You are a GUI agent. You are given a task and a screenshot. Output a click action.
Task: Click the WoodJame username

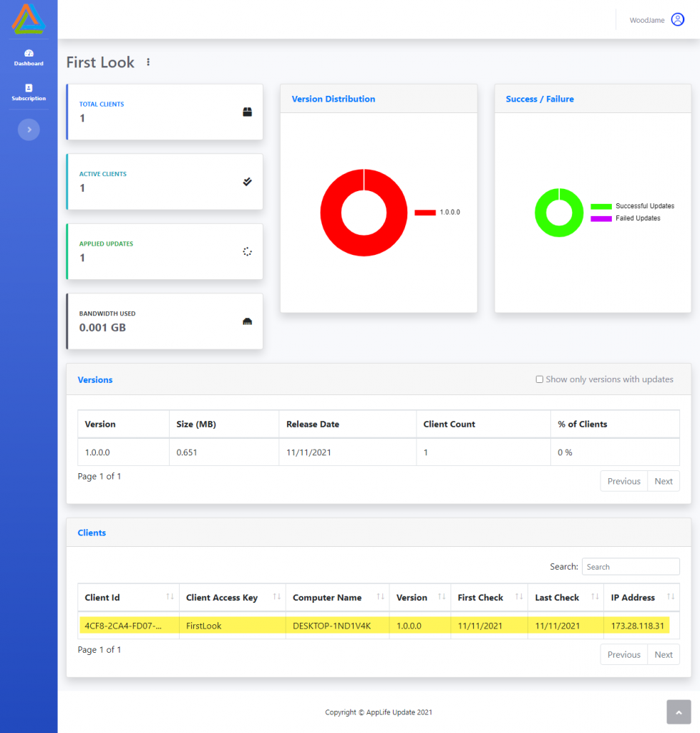[x=647, y=20]
